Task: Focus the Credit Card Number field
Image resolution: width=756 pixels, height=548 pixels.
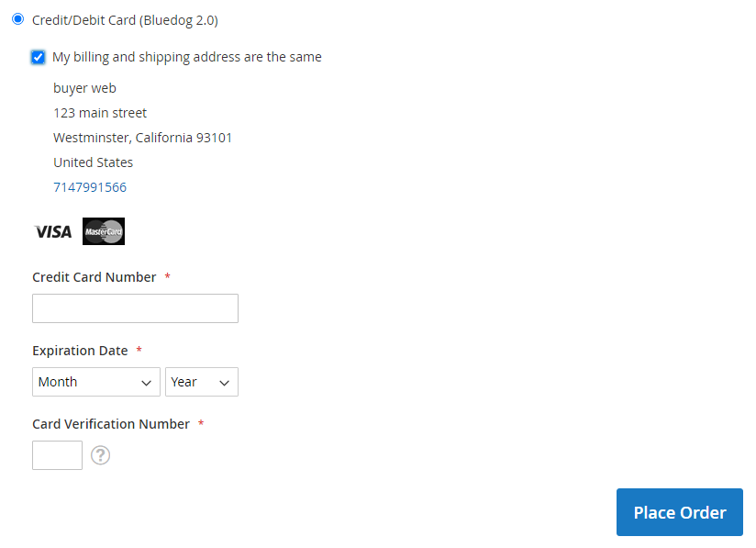Action: pos(135,308)
